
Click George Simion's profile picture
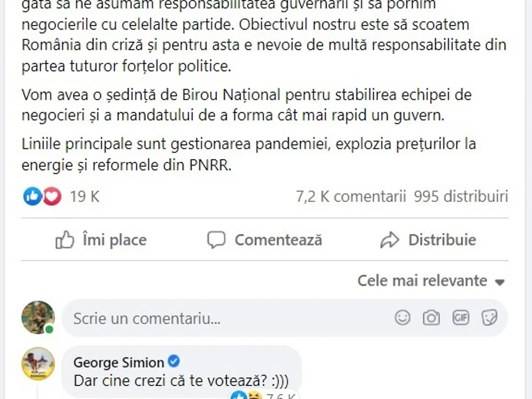(38, 364)
